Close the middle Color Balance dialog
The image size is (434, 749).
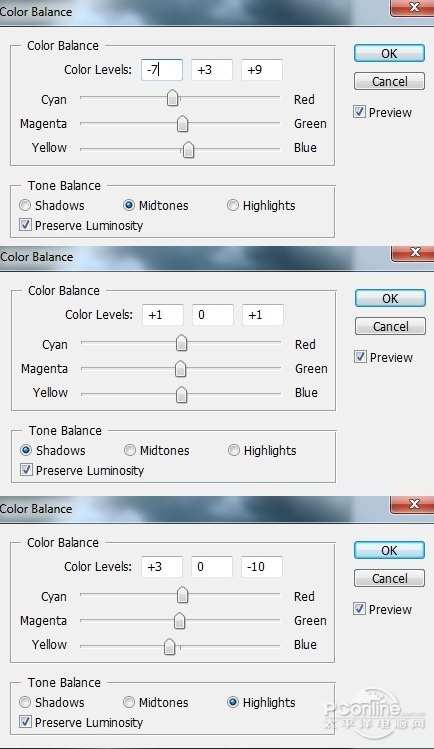[414, 253]
